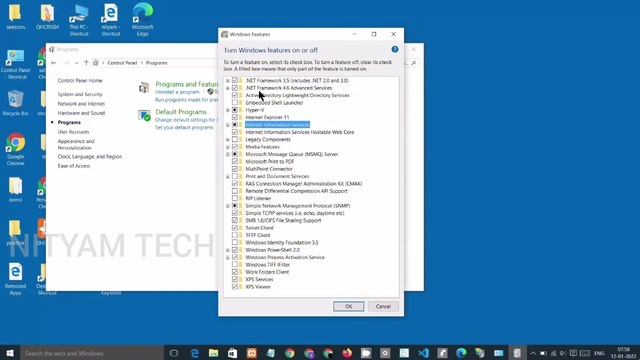Open Microsoft Store from the taskbar
The height and width of the screenshot is (360, 640).
coord(232,353)
